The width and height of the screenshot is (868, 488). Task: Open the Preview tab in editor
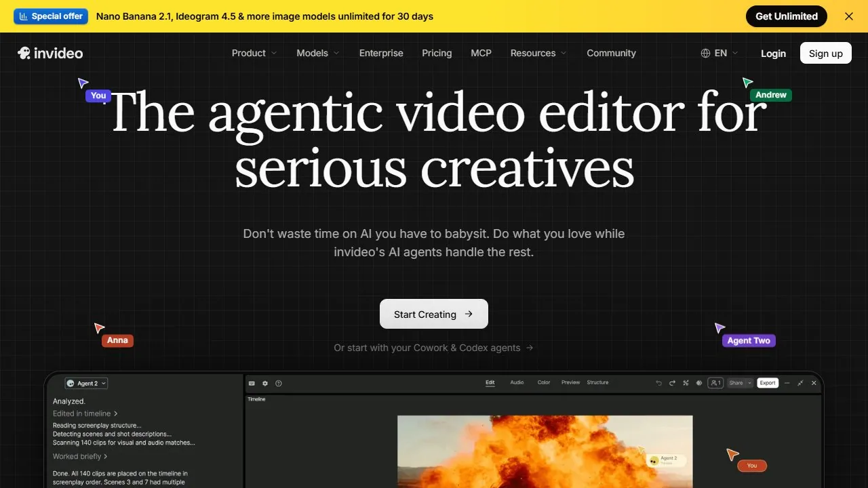pyautogui.click(x=570, y=383)
